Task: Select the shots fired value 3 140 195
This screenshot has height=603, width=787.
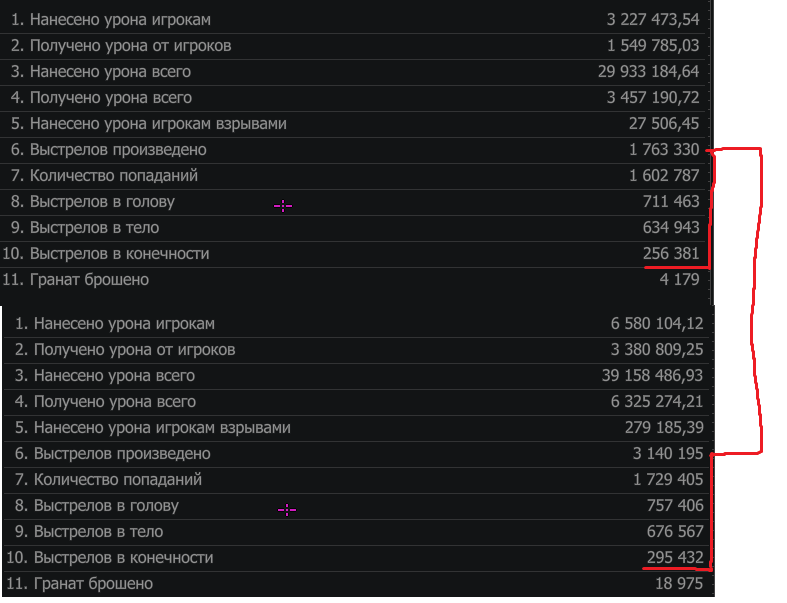Action: pos(668,454)
